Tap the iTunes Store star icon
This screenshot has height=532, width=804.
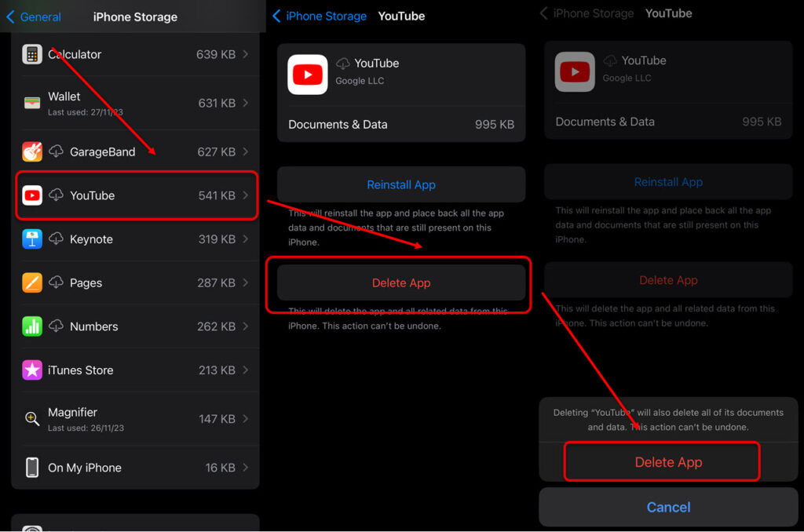[x=31, y=370]
